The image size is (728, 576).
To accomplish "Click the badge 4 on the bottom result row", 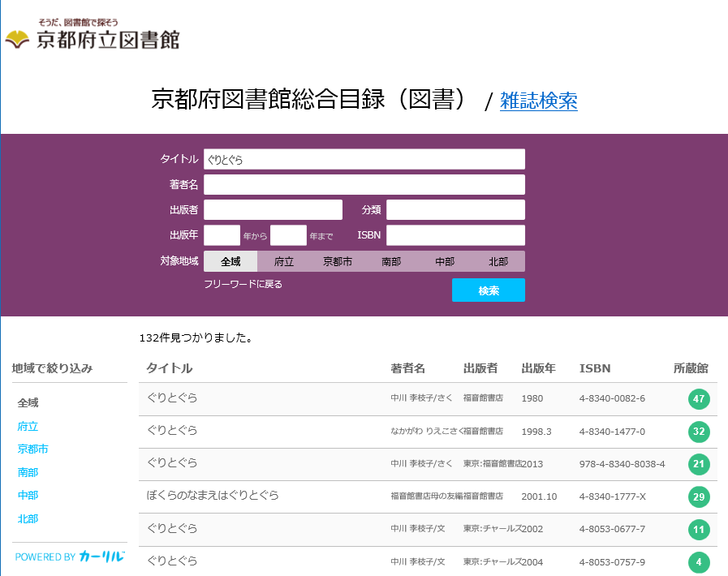I will point(698,561).
